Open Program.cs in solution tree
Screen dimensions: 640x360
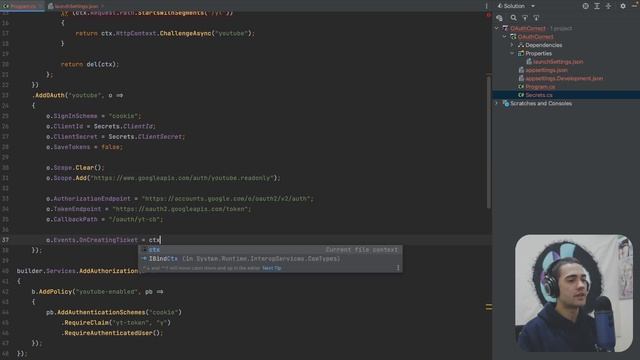coord(540,87)
